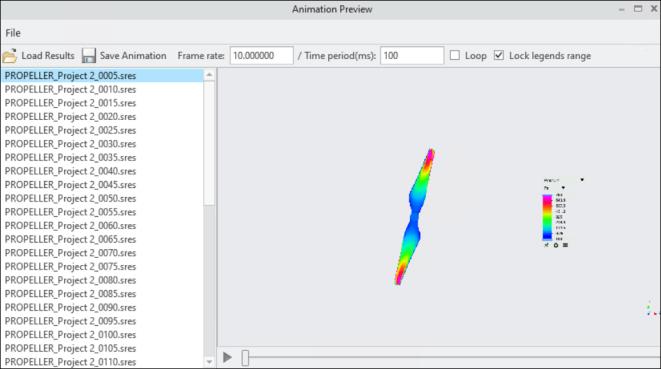Screen dimensions: 661x369
Task: Click the Frame rate input field
Action: tap(261, 56)
